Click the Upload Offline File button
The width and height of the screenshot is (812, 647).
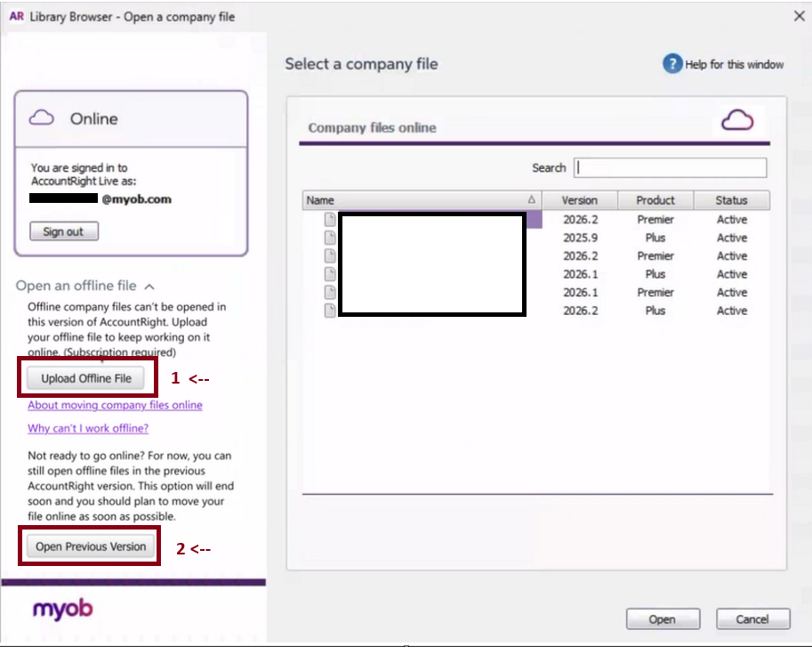pyautogui.click(x=86, y=378)
